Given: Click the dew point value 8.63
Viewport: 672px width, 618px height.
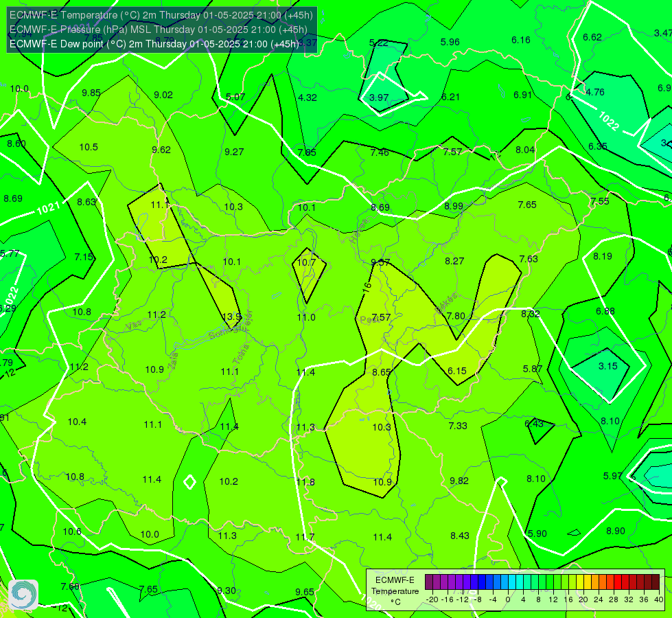Looking at the screenshot, I should coord(86,202).
